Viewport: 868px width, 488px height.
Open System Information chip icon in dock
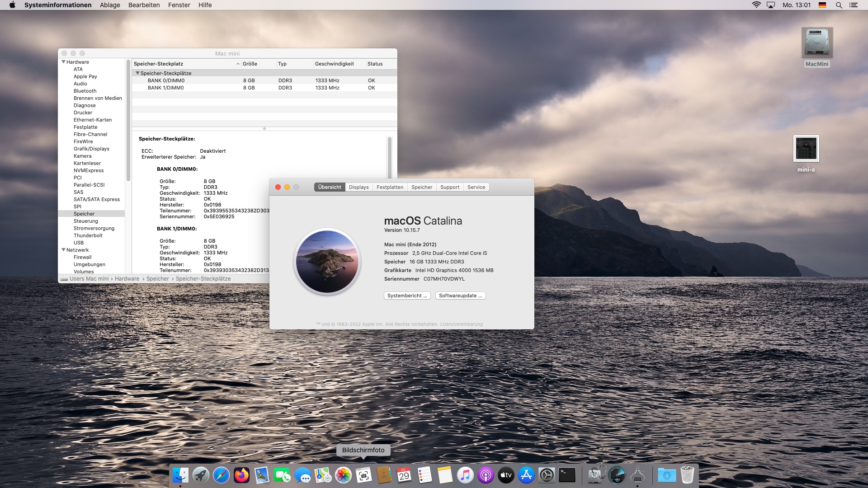(x=637, y=475)
